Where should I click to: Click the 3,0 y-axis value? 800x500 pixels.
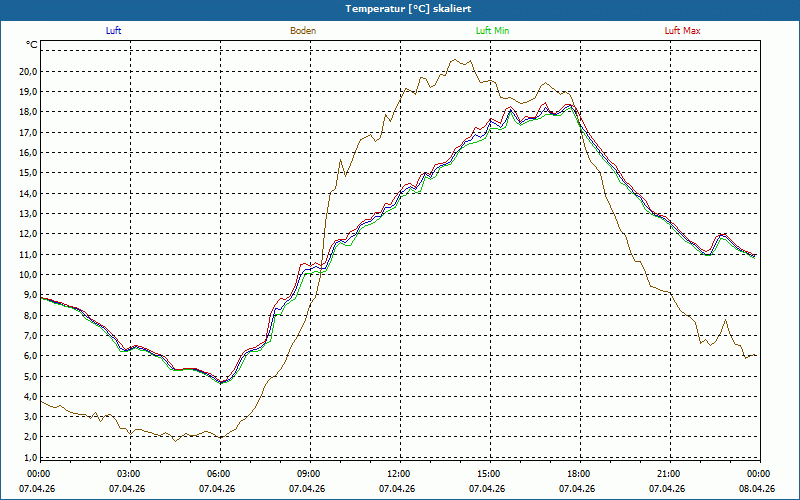pos(30,416)
